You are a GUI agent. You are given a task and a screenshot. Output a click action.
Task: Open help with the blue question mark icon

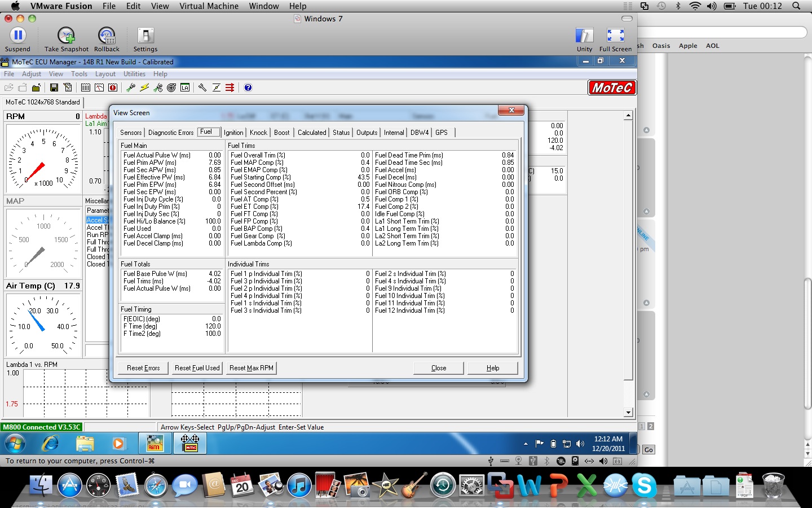(248, 87)
